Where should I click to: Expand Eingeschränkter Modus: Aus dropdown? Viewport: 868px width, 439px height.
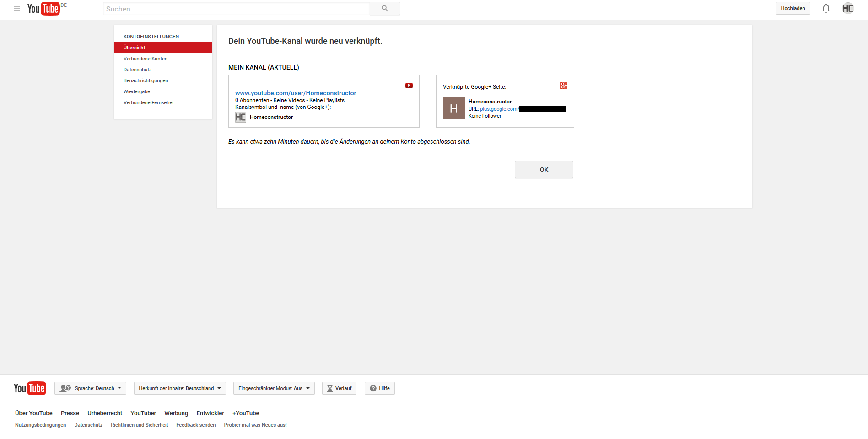point(274,388)
